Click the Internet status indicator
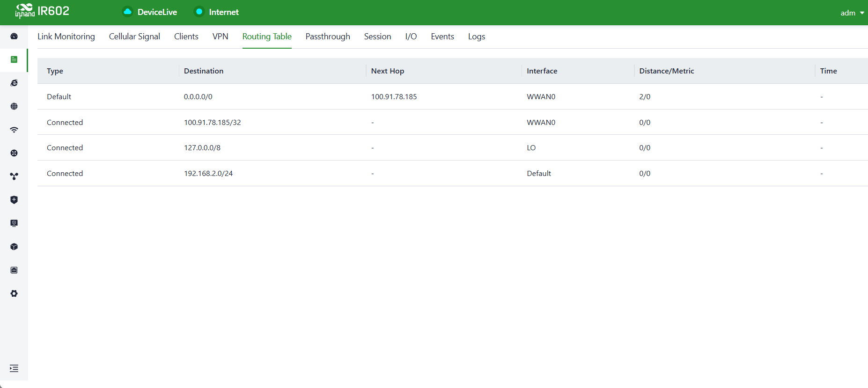Image resolution: width=868 pixels, height=388 pixels. tap(217, 12)
